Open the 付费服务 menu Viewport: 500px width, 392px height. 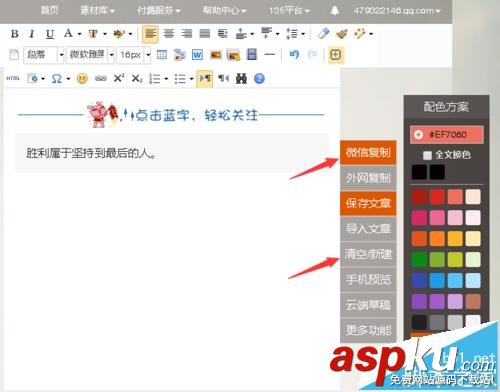click(159, 11)
